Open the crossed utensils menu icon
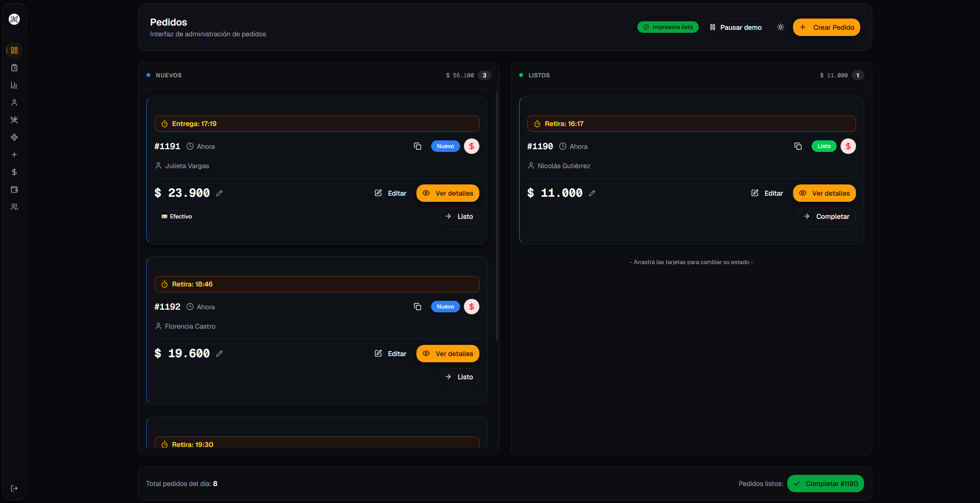Image resolution: width=980 pixels, height=503 pixels. [x=14, y=120]
